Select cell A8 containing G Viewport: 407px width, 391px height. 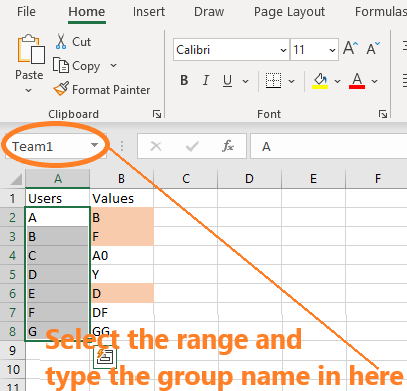coord(57,331)
